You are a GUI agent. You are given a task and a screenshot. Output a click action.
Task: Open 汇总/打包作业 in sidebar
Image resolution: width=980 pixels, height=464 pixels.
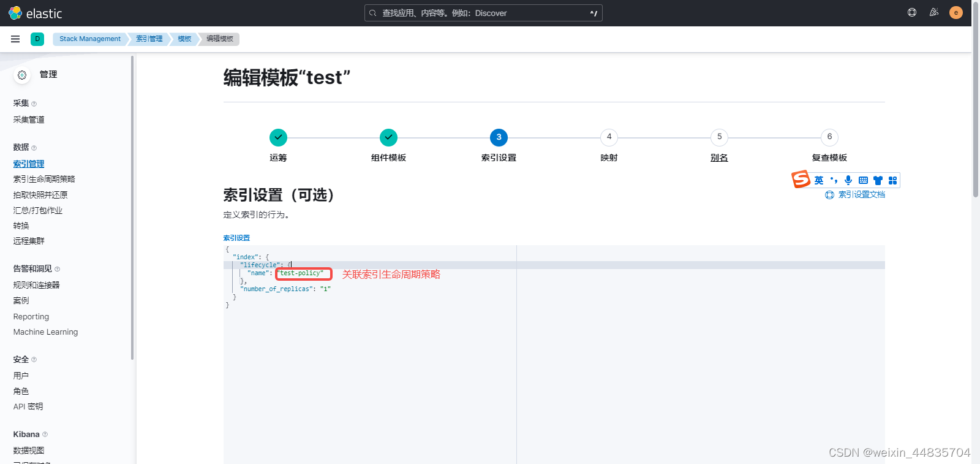click(x=38, y=210)
